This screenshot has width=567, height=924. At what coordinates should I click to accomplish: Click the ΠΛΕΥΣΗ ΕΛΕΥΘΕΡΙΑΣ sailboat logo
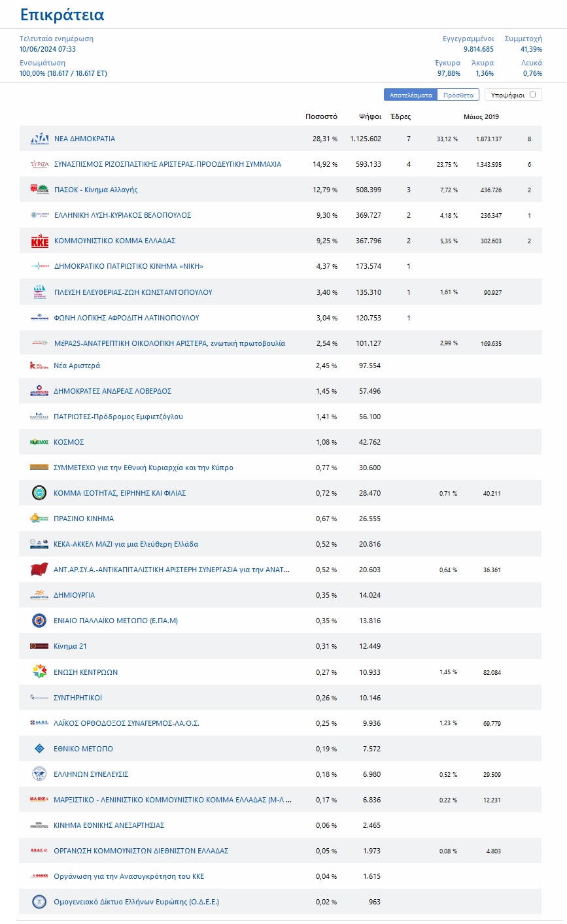[39, 292]
